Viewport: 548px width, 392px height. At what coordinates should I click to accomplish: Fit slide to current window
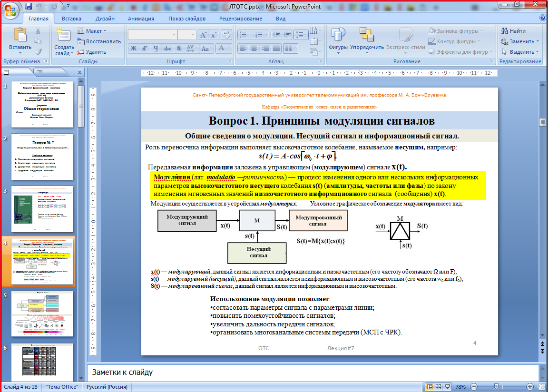tap(541, 387)
